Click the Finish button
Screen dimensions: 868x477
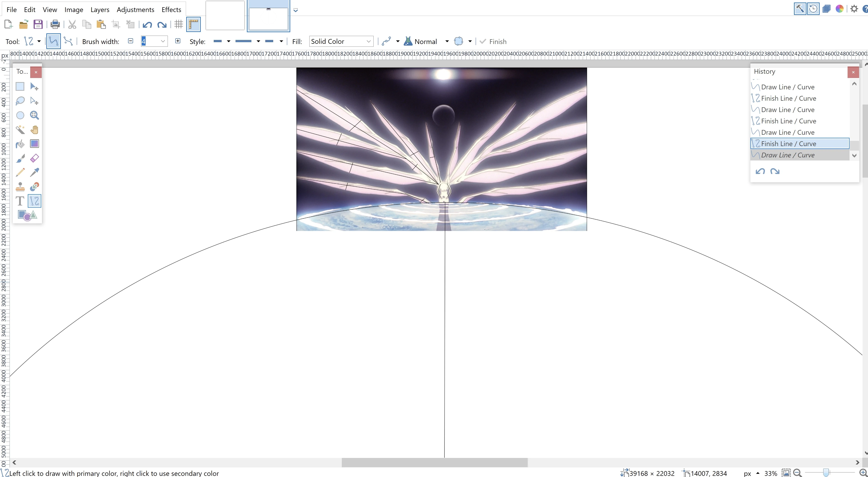(x=493, y=42)
